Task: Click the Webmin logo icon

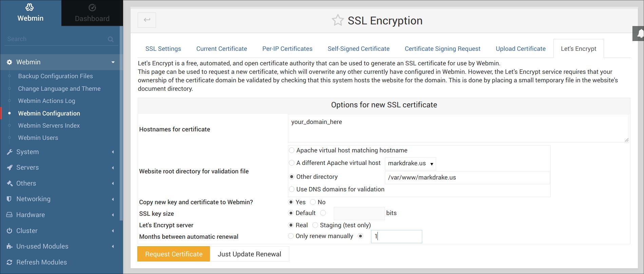Action: pyautogui.click(x=30, y=7)
